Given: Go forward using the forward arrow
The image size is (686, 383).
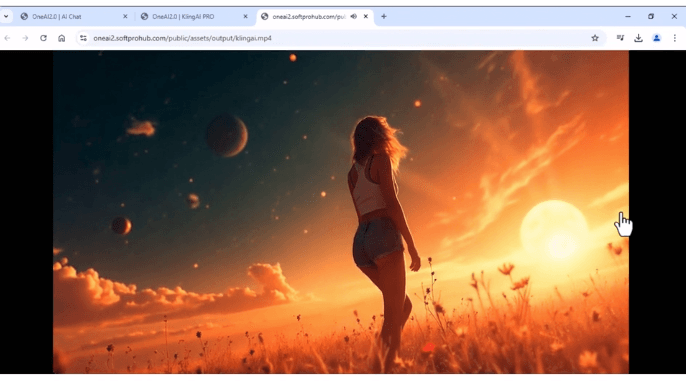Looking at the screenshot, I should [x=25, y=38].
